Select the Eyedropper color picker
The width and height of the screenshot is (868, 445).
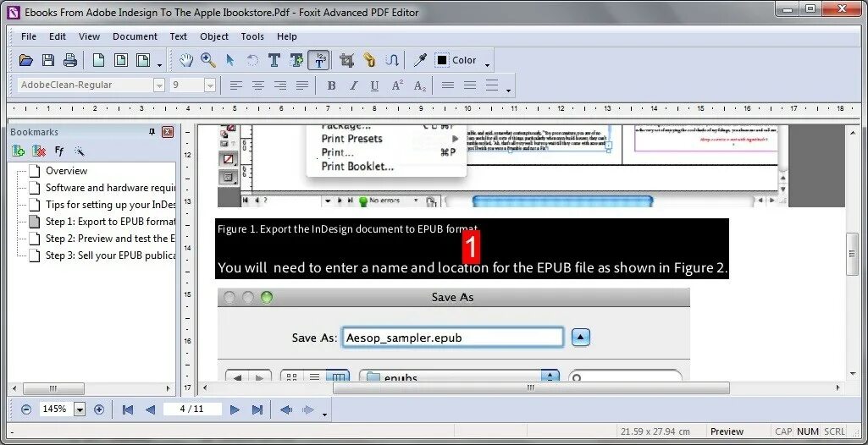point(420,60)
